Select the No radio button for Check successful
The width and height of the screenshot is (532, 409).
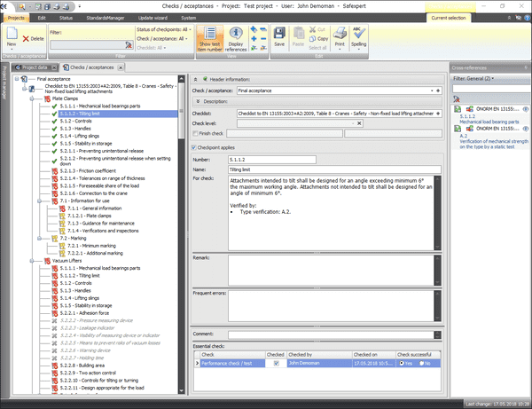(425, 363)
